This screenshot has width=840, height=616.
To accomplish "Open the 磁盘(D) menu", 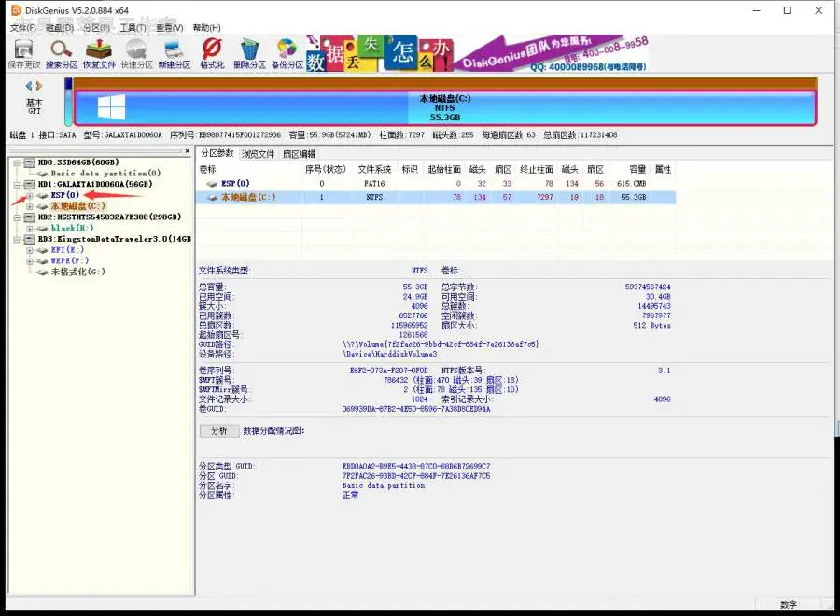I will [x=60, y=28].
